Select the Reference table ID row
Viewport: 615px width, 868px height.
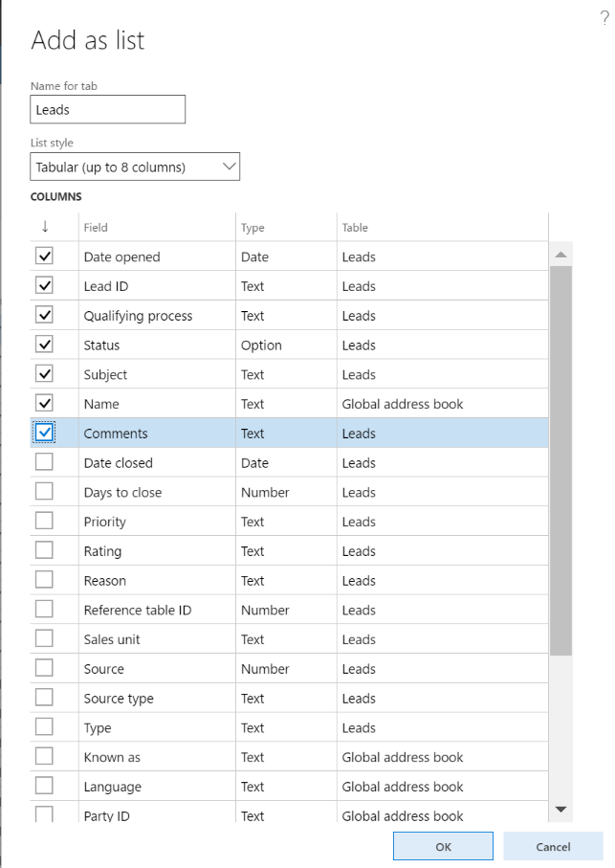(x=138, y=610)
